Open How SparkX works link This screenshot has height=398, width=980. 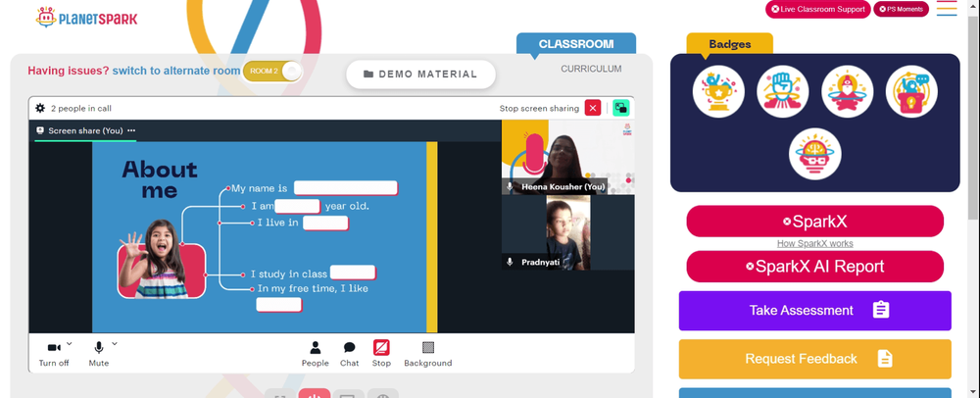click(815, 244)
